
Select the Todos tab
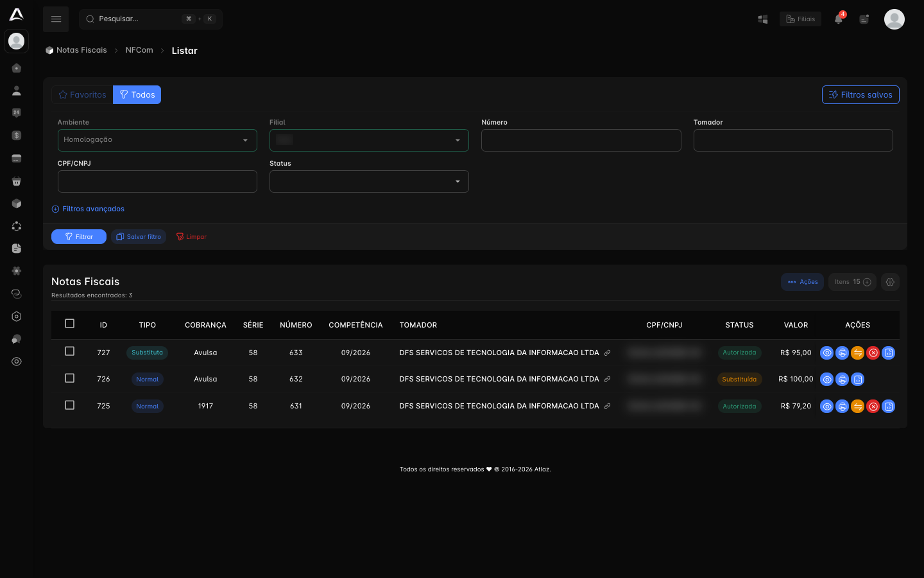pos(137,95)
